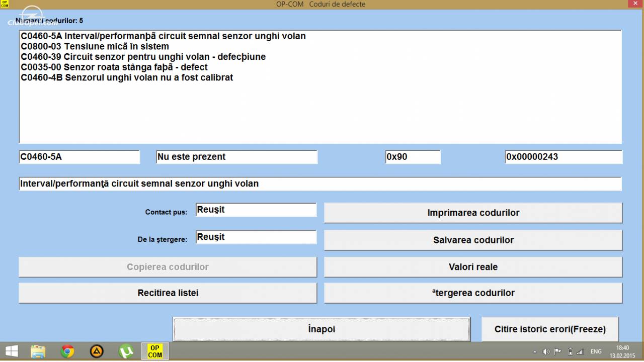Show hidden system tray icons

534,351
